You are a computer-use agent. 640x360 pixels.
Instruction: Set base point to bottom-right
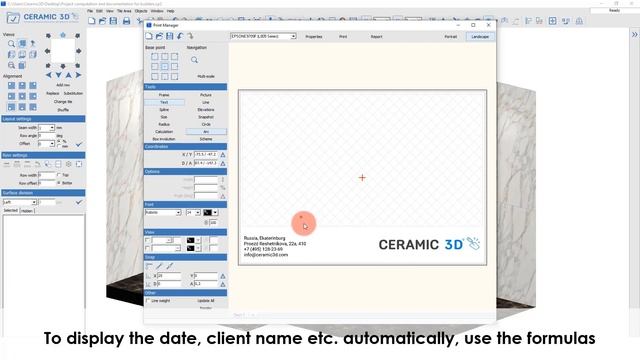[174, 76]
